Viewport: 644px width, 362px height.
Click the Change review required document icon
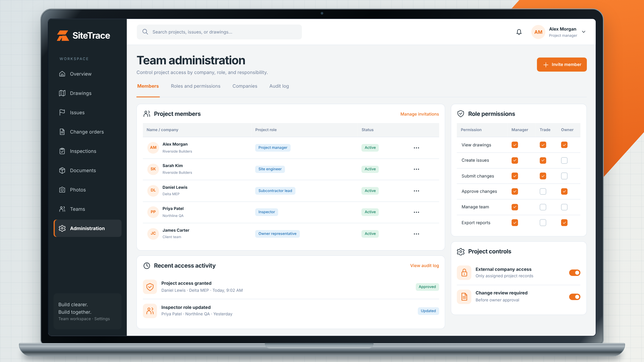click(x=464, y=297)
